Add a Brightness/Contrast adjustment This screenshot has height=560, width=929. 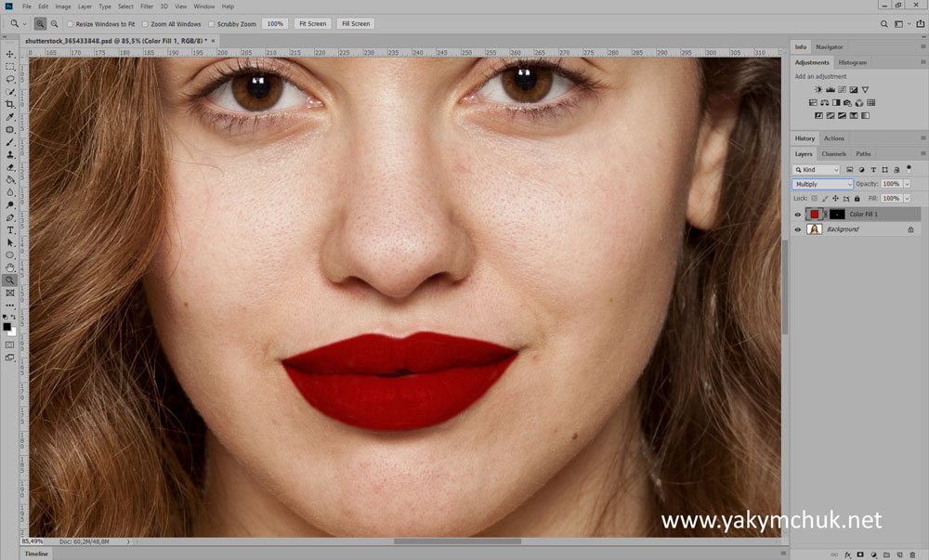(x=818, y=89)
